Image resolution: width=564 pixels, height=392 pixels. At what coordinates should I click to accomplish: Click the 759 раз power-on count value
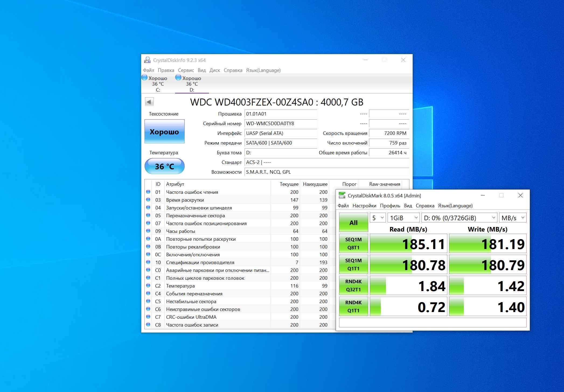click(389, 143)
